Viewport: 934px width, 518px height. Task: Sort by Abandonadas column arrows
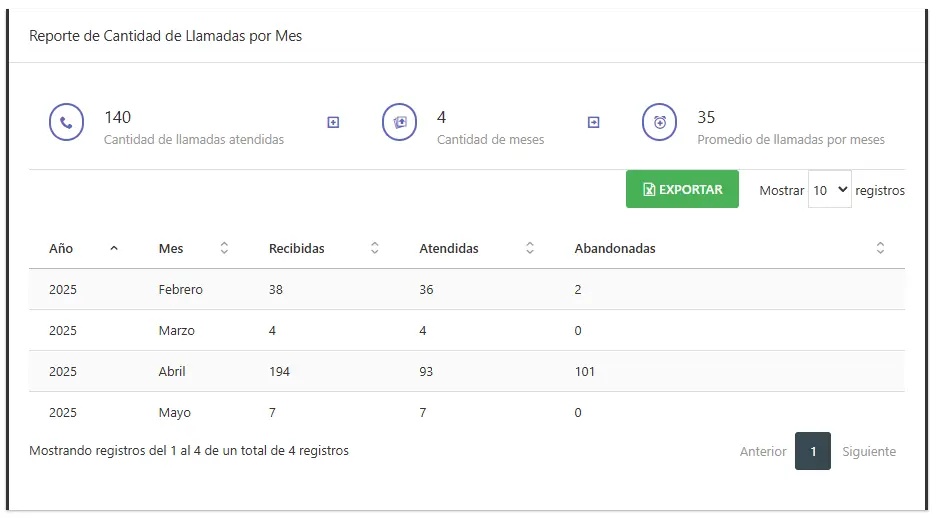tap(880, 248)
